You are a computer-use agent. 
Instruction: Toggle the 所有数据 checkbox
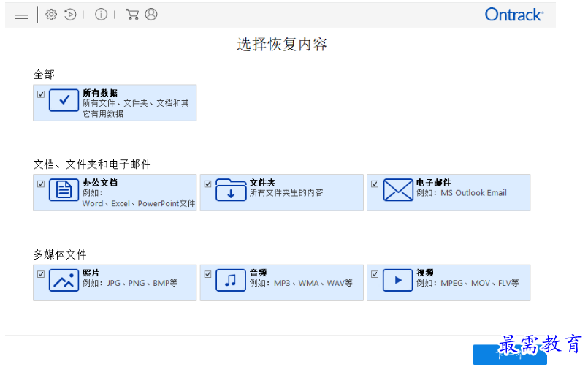click(x=41, y=94)
